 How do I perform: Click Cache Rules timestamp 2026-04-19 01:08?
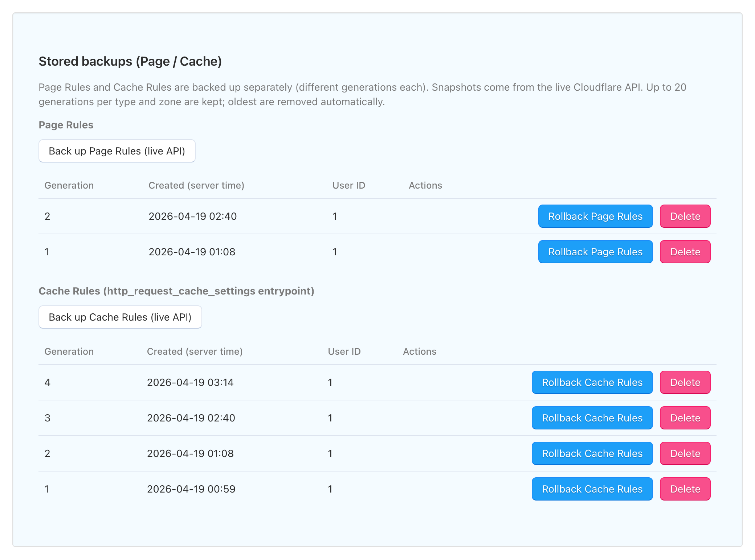[x=190, y=453]
